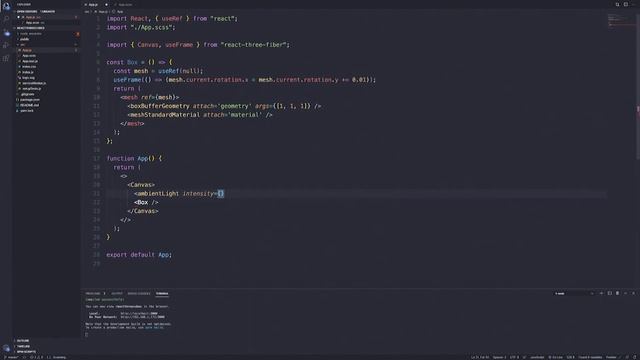The height and width of the screenshot is (360, 640).
Task: Open the Search view in the activity bar
Action: point(6,19)
